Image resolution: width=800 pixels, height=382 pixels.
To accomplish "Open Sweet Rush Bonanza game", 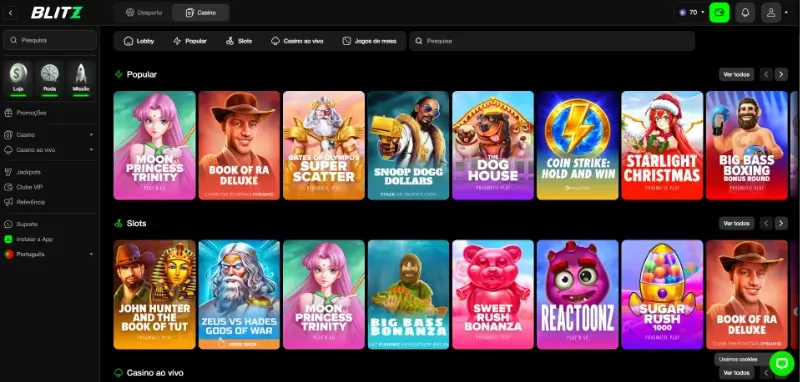I will click(493, 295).
